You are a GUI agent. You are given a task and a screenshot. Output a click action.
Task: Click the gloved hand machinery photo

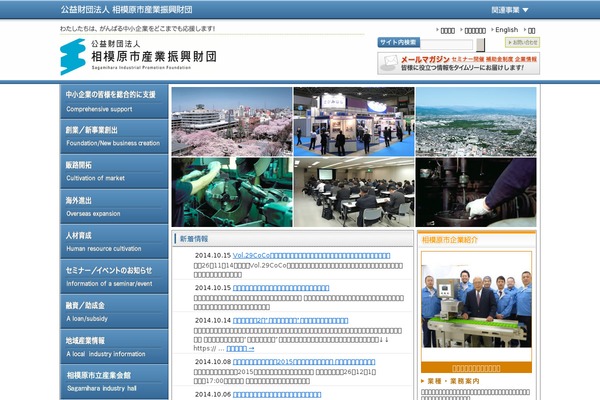[476, 192]
